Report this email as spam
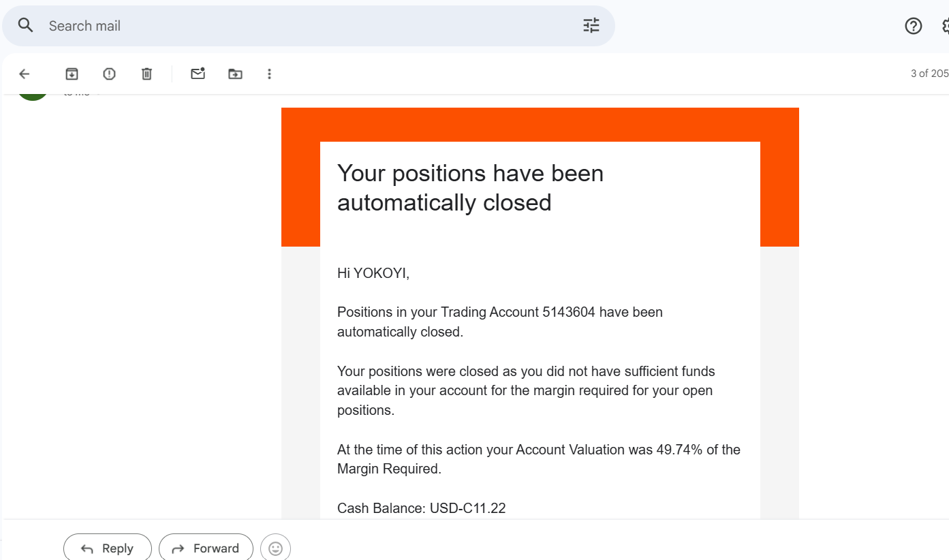 click(109, 74)
